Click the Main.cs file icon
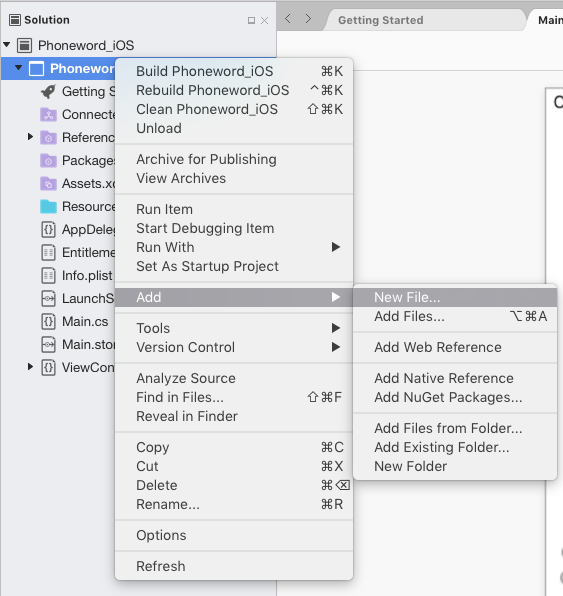563x596 pixels. (x=48, y=322)
